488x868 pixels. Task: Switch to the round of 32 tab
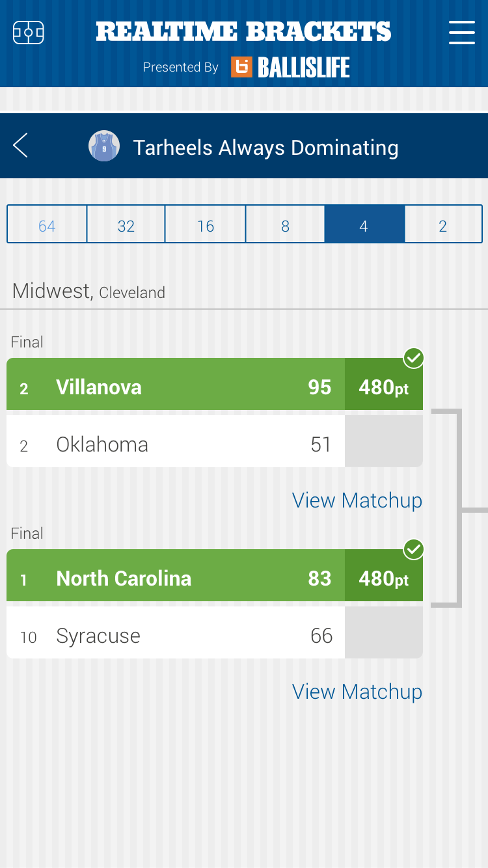pos(126,224)
